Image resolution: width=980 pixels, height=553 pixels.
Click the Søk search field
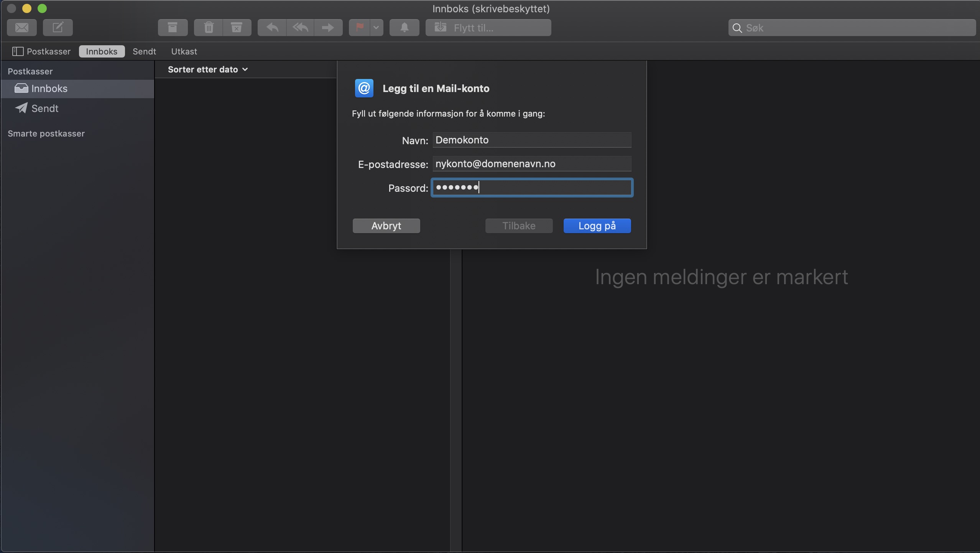(x=852, y=28)
